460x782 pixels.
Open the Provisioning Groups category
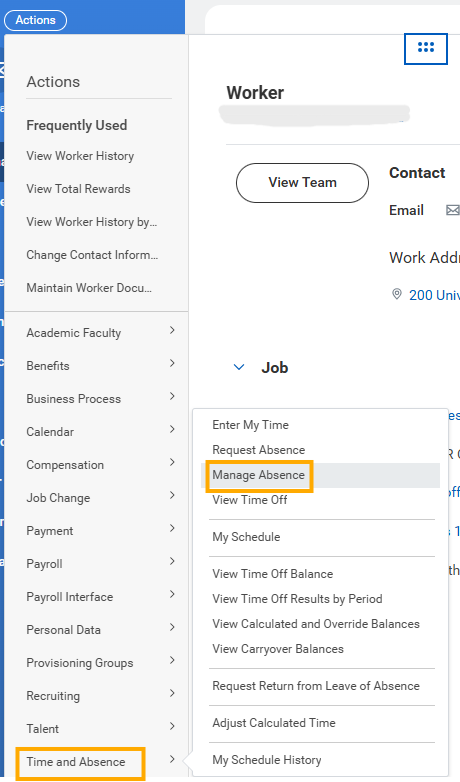[80, 663]
